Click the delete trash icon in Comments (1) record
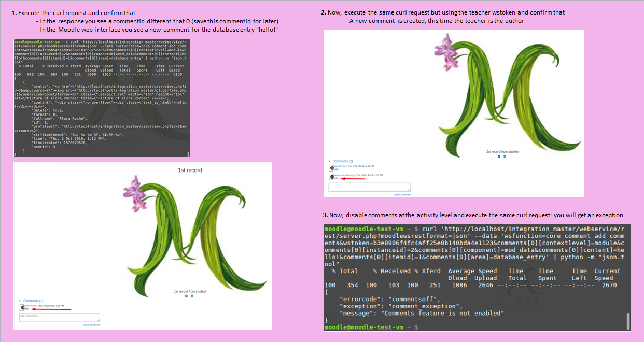 click(x=192, y=296)
